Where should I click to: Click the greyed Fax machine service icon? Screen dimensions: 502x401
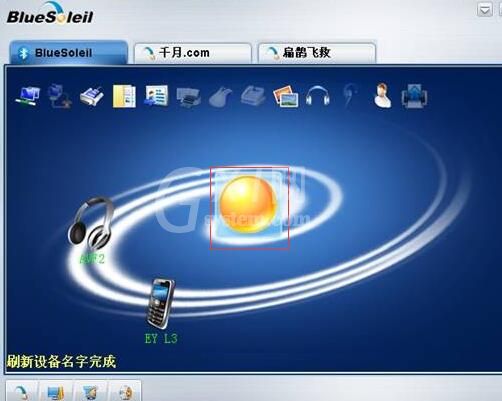pos(253,96)
